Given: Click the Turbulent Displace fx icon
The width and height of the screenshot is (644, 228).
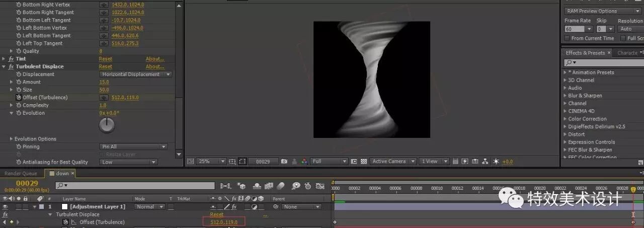Looking at the screenshot, I should point(11,66).
